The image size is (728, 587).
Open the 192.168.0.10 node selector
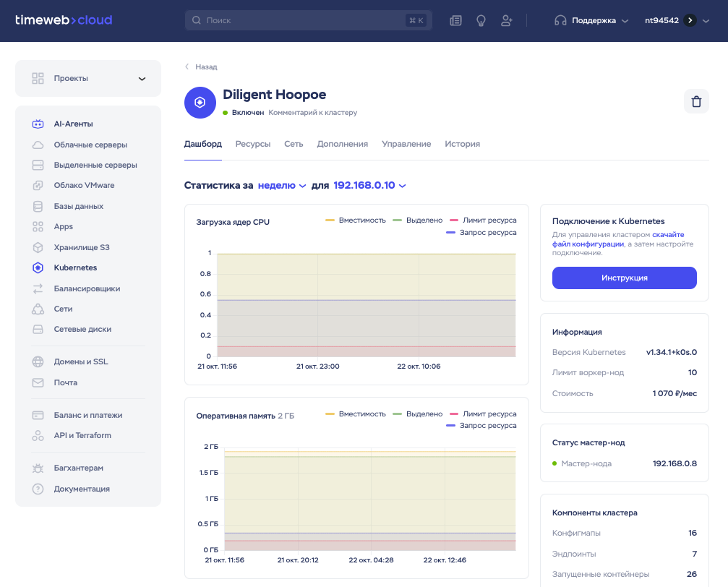pyautogui.click(x=369, y=186)
